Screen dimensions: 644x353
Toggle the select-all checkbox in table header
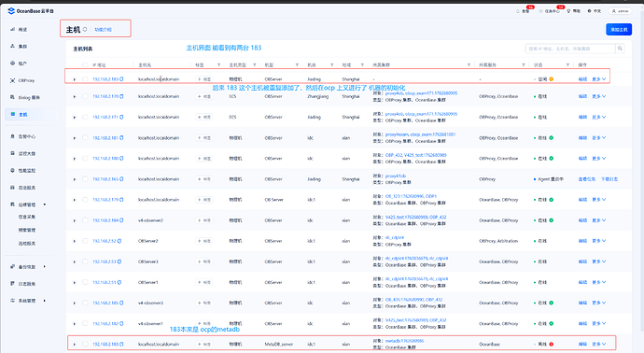[85, 65]
